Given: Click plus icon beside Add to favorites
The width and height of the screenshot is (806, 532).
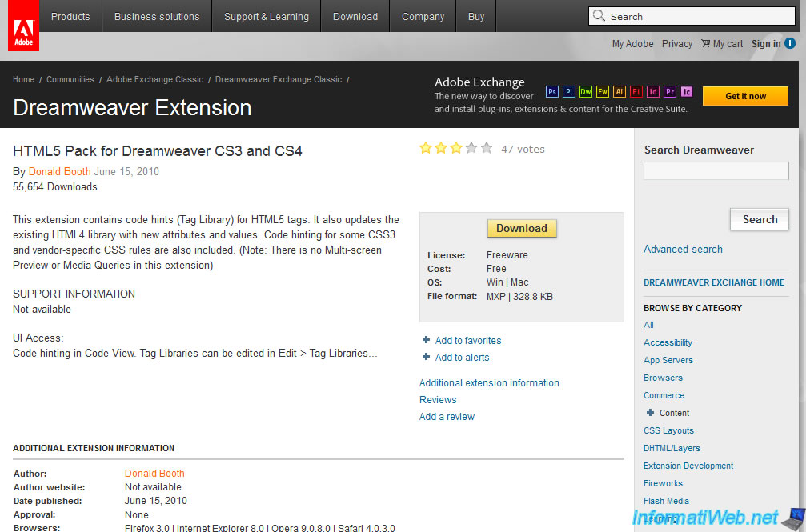Looking at the screenshot, I should coord(426,340).
